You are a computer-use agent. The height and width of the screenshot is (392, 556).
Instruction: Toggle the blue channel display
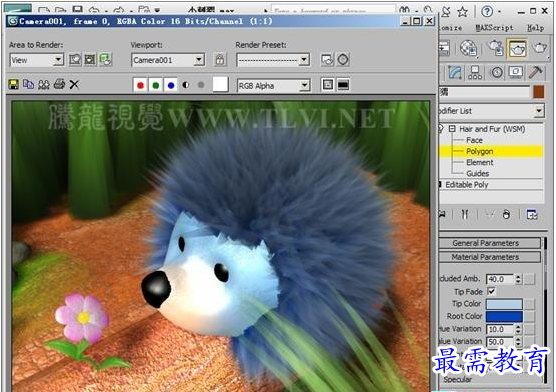tap(171, 85)
